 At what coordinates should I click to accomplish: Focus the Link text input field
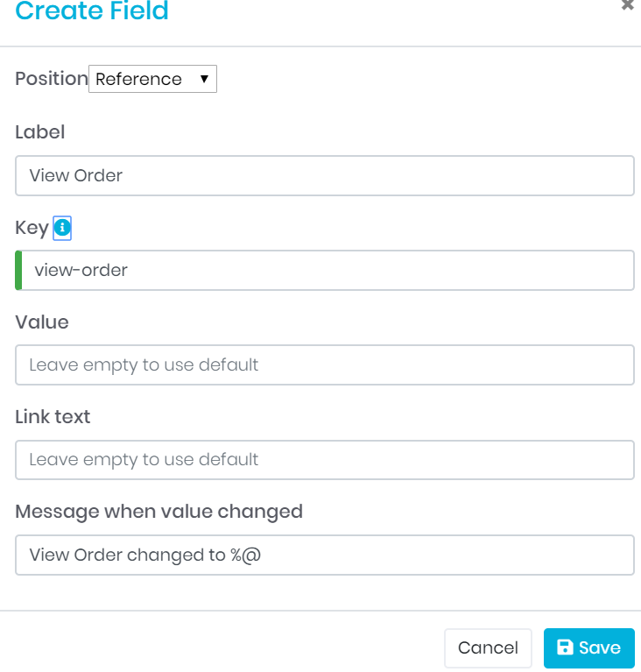324,459
